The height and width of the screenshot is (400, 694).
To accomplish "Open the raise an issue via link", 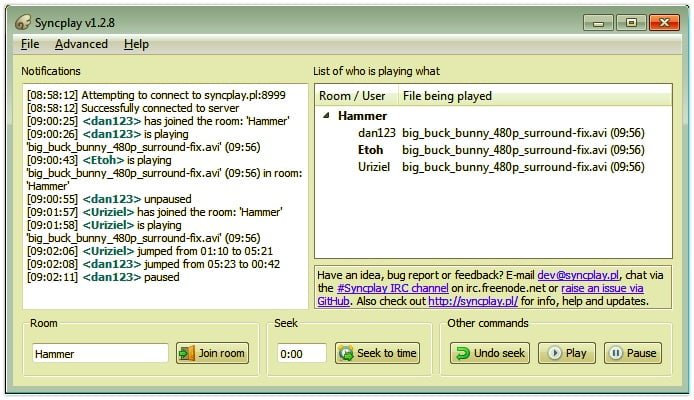I will click(602, 288).
